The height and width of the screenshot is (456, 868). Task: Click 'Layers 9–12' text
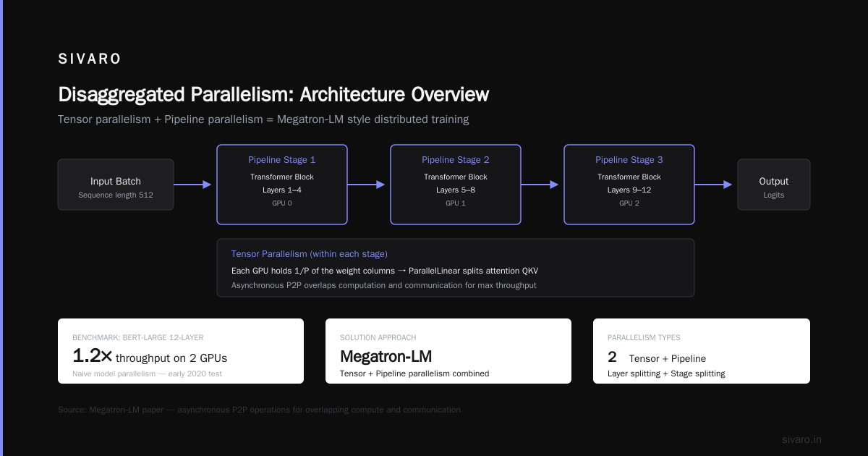[x=629, y=190]
